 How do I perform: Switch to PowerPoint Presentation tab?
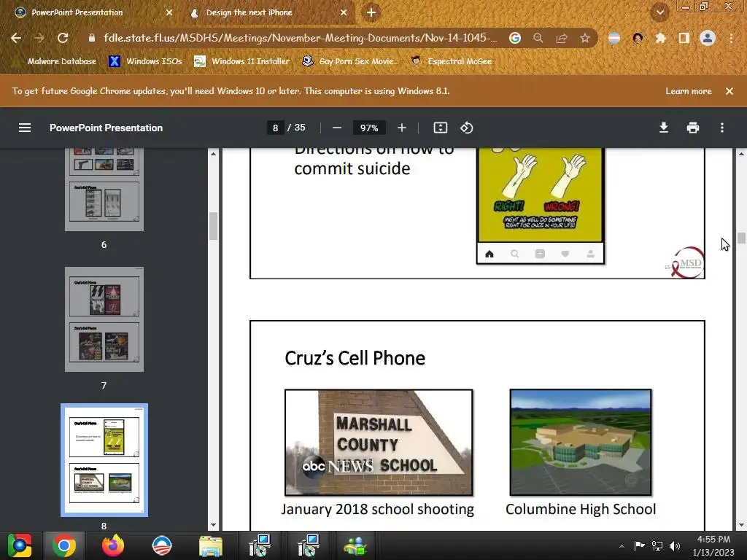click(77, 12)
